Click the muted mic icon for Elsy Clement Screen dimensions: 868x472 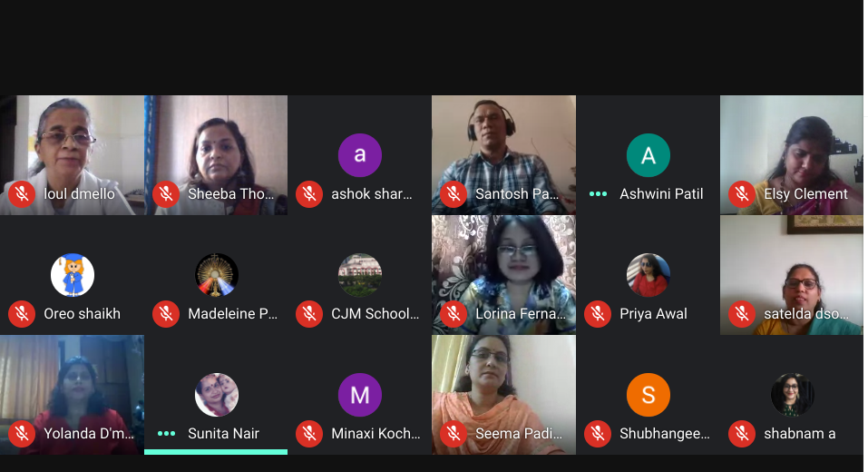coord(742,194)
